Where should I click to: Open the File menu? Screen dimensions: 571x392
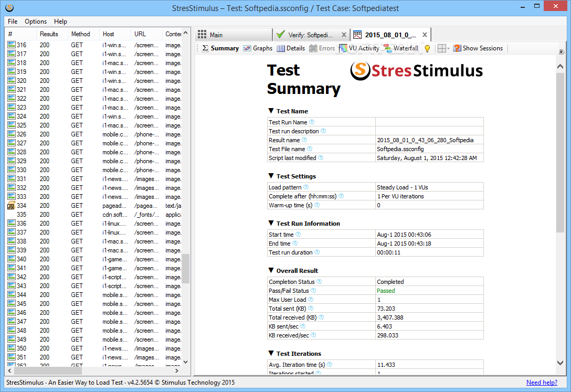(x=13, y=22)
